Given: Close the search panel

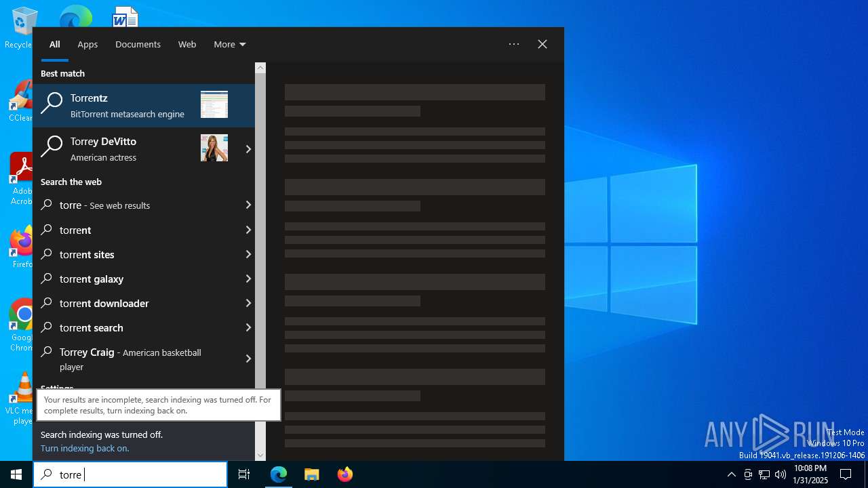Looking at the screenshot, I should [x=542, y=44].
